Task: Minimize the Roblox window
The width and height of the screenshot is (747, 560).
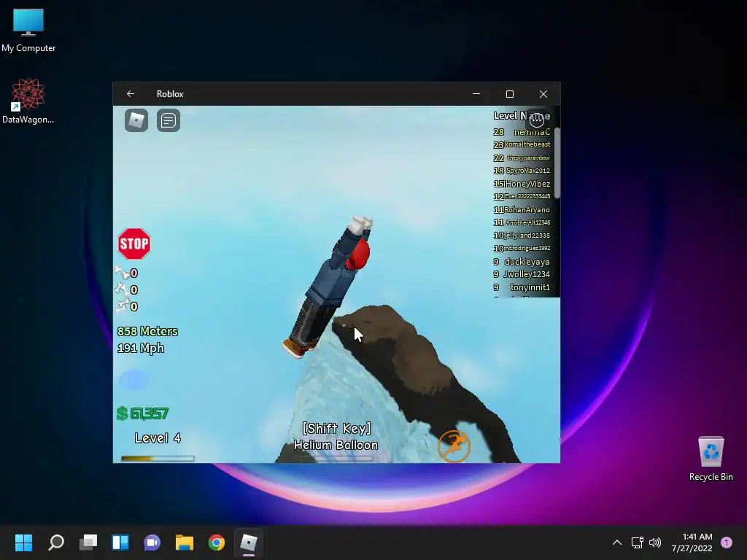Action: click(x=476, y=94)
